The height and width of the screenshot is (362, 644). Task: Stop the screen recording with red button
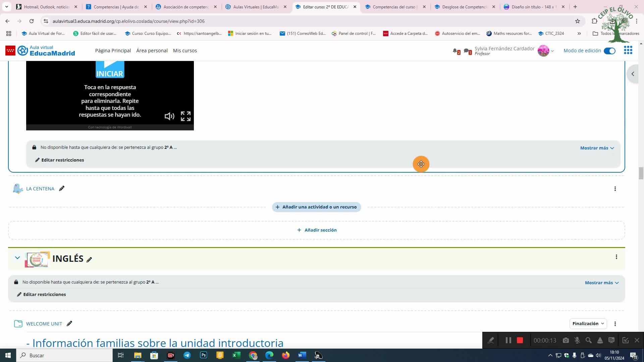click(x=520, y=340)
